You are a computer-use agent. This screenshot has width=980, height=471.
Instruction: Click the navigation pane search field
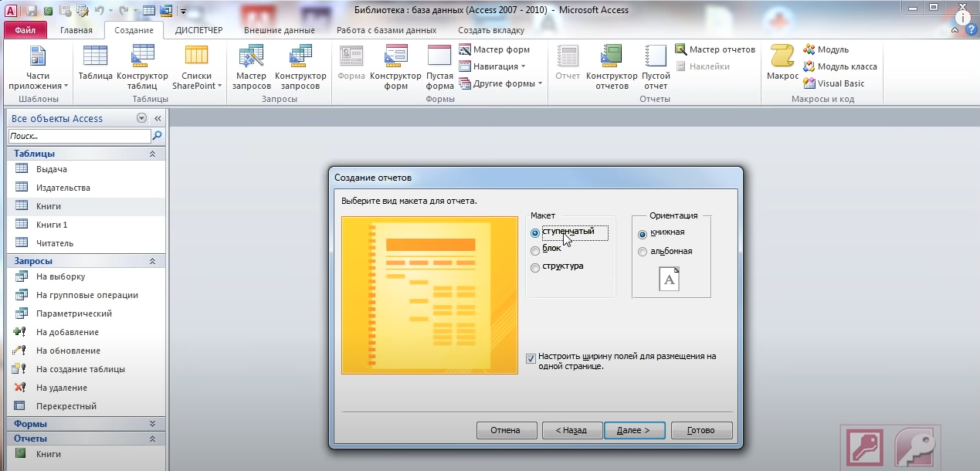tap(79, 136)
